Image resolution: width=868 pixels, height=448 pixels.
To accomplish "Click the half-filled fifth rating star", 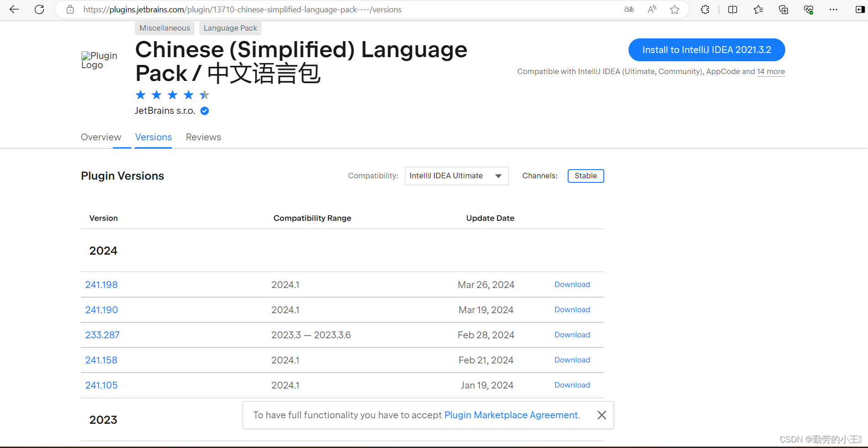I will click(x=204, y=95).
